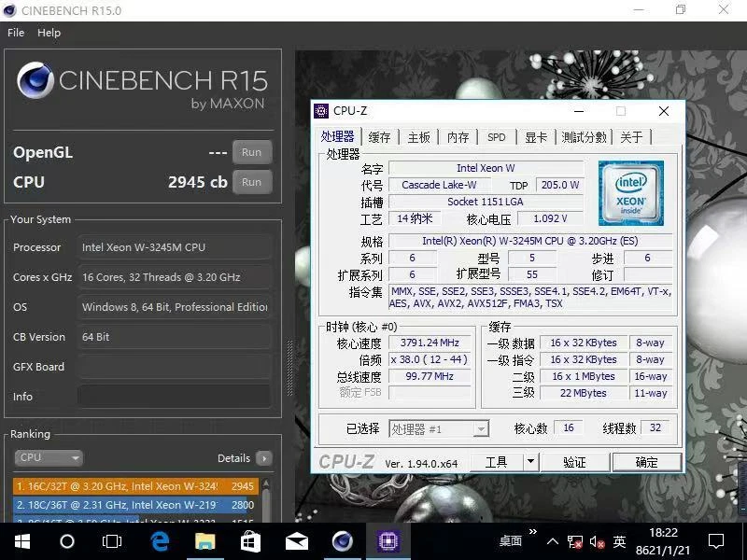Click the Info input field

pyautogui.click(x=175, y=397)
